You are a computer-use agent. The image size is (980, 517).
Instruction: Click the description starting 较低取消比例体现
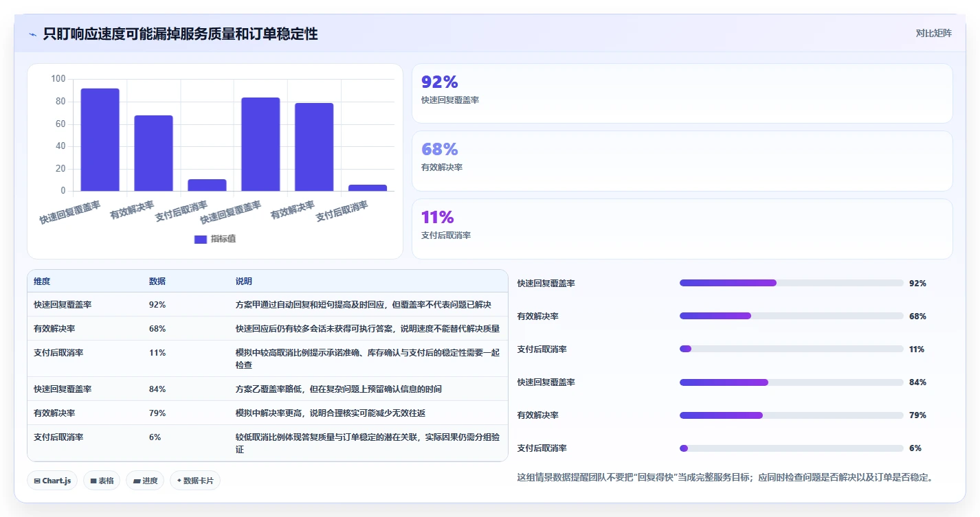pos(368,443)
